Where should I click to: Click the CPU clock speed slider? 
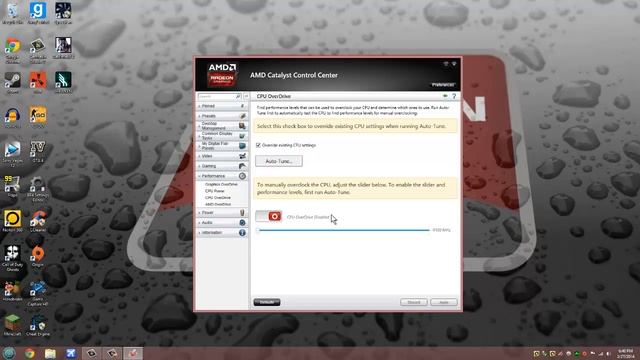(x=343, y=230)
